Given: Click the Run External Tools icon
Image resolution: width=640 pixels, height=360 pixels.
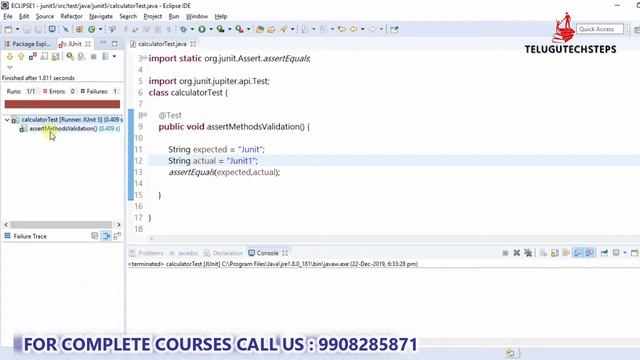Looking at the screenshot, I should tap(239, 29).
